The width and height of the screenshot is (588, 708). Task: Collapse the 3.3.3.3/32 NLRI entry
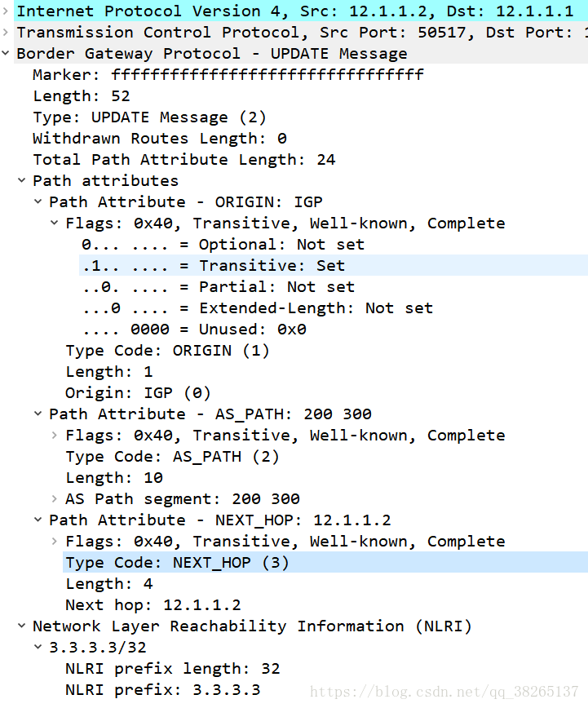(x=38, y=648)
